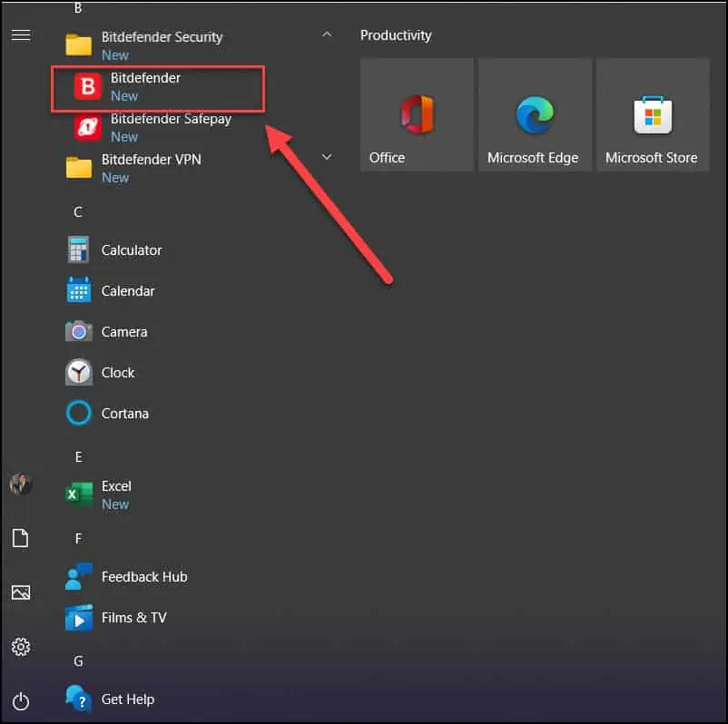Launch Films & TV icon
This screenshot has width=728, height=724.
78,618
